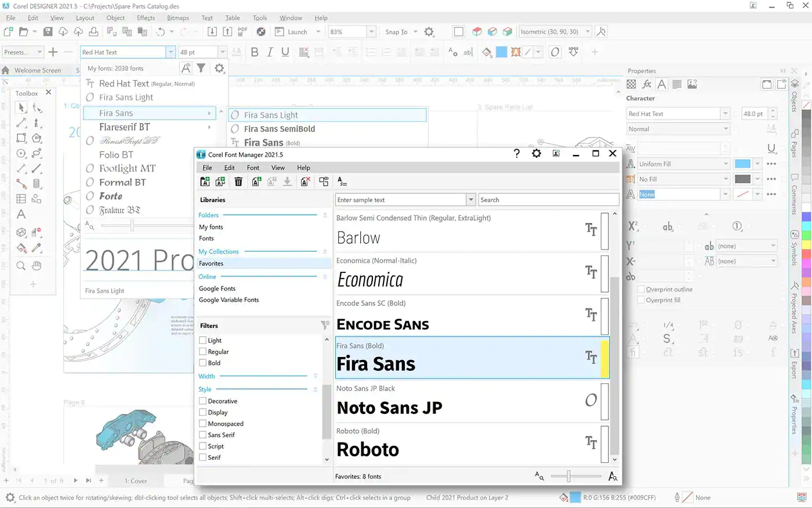This screenshot has height=508, width=812.
Task: Apply bold formatting to the text
Action: click(x=254, y=52)
